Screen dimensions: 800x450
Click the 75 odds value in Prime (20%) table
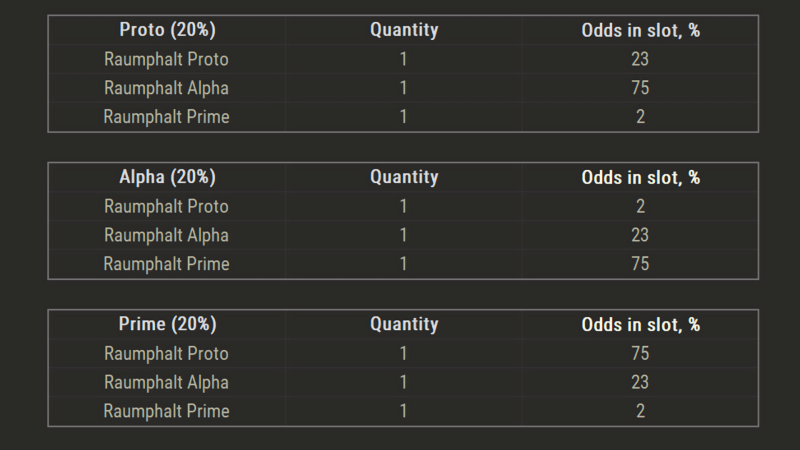(x=640, y=353)
